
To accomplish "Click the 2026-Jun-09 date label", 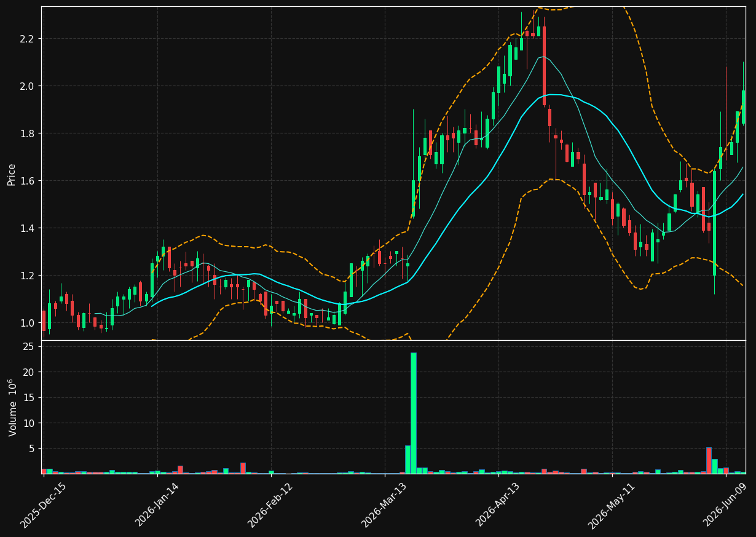I will point(726,505).
